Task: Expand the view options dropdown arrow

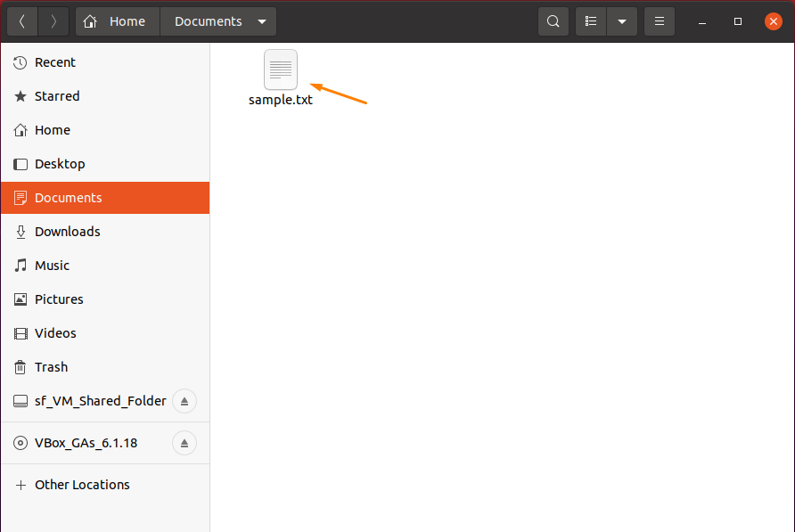Action: tap(622, 21)
